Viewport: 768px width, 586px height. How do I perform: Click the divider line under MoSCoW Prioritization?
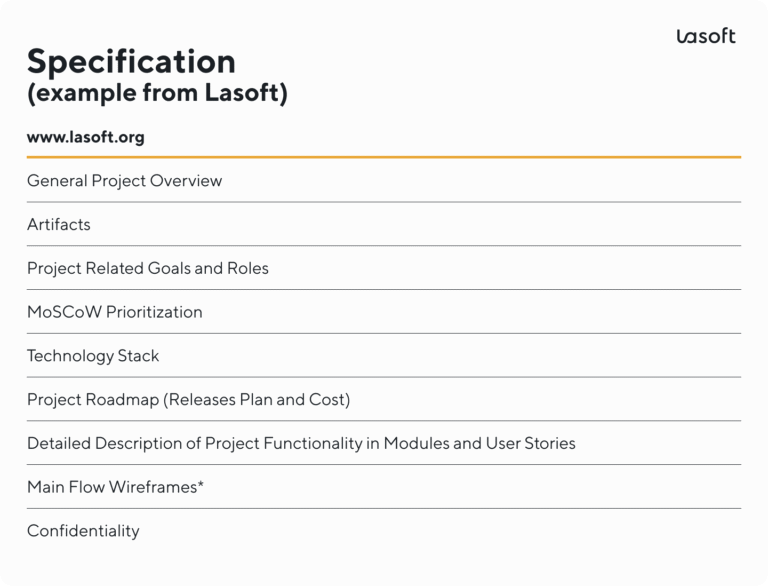pos(384,333)
